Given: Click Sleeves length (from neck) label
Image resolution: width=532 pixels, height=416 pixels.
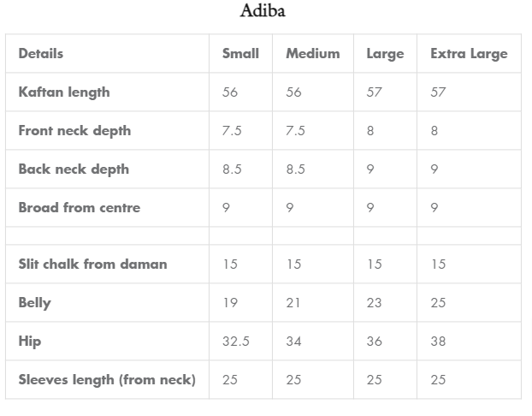Looking at the screenshot, I should pyautogui.click(x=107, y=379).
